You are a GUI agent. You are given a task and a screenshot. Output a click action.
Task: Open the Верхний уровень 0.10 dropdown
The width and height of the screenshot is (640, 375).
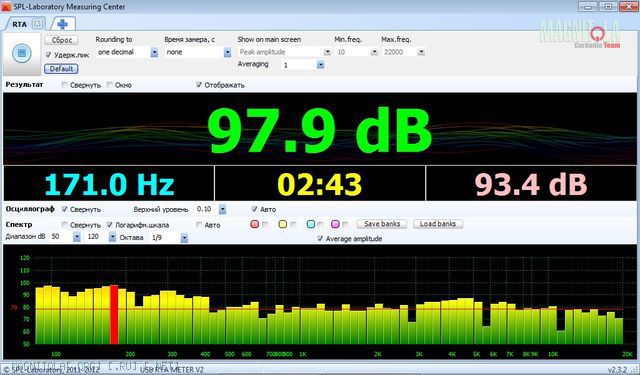click(x=222, y=209)
